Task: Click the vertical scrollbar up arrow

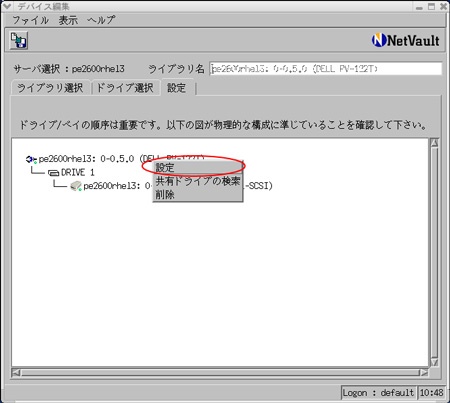Action: click(434, 143)
